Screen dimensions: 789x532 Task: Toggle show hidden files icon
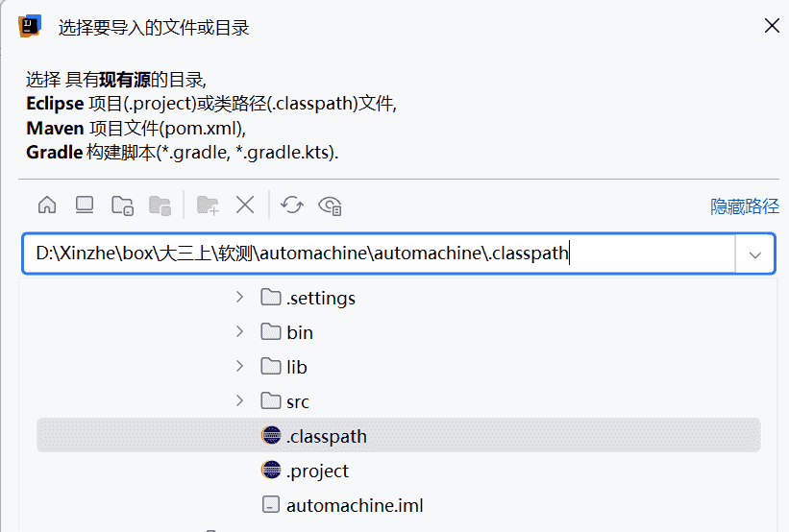[331, 205]
